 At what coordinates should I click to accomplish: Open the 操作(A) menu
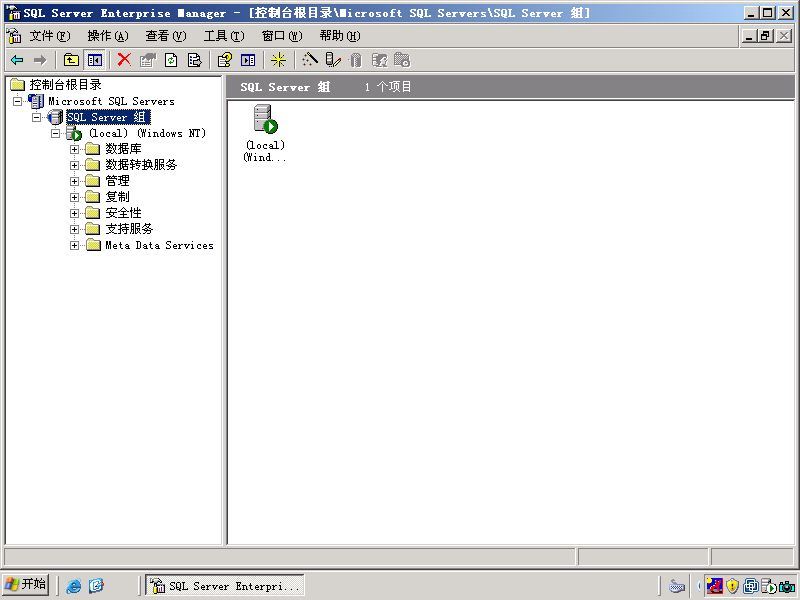(108, 36)
